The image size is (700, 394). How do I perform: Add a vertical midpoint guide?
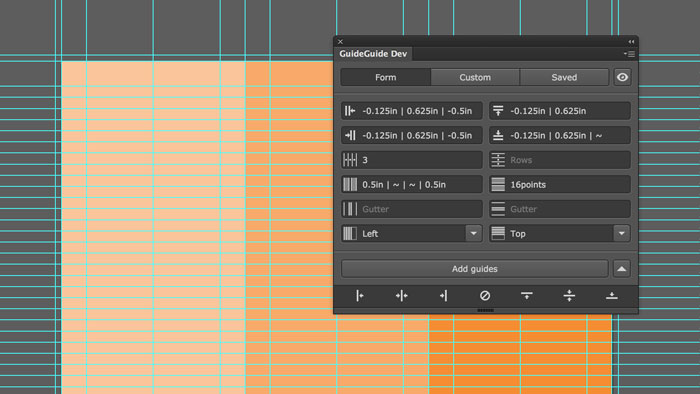tap(401, 295)
